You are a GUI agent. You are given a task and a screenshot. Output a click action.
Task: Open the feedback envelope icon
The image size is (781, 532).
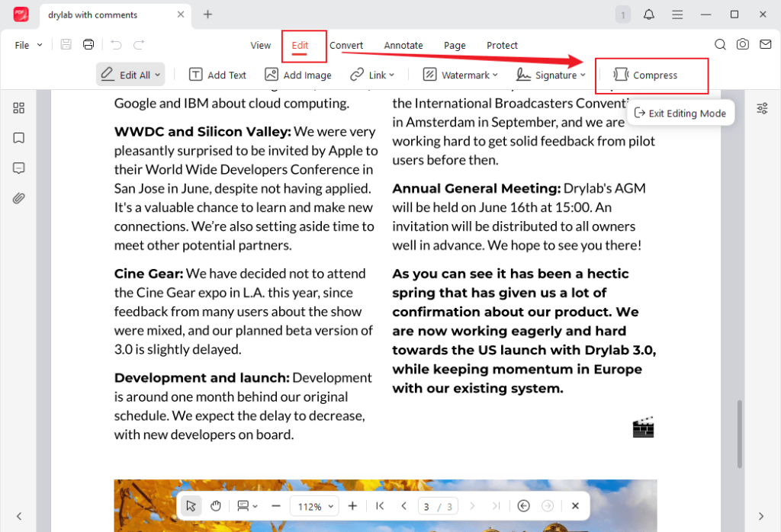coord(766,45)
